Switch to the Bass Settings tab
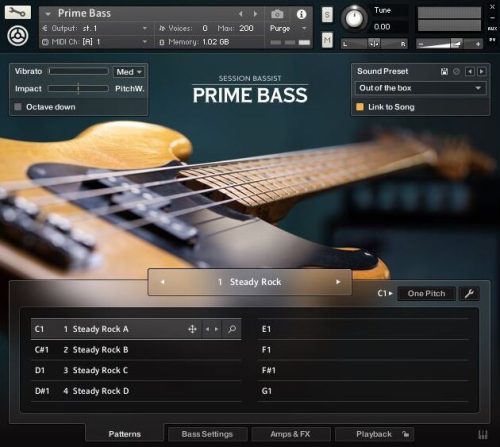 (x=207, y=434)
